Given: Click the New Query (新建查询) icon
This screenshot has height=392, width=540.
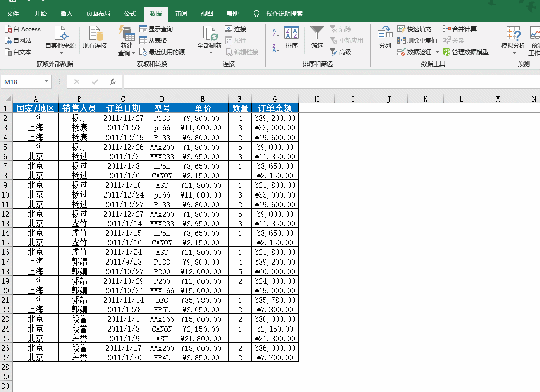Looking at the screenshot, I should tap(127, 33).
